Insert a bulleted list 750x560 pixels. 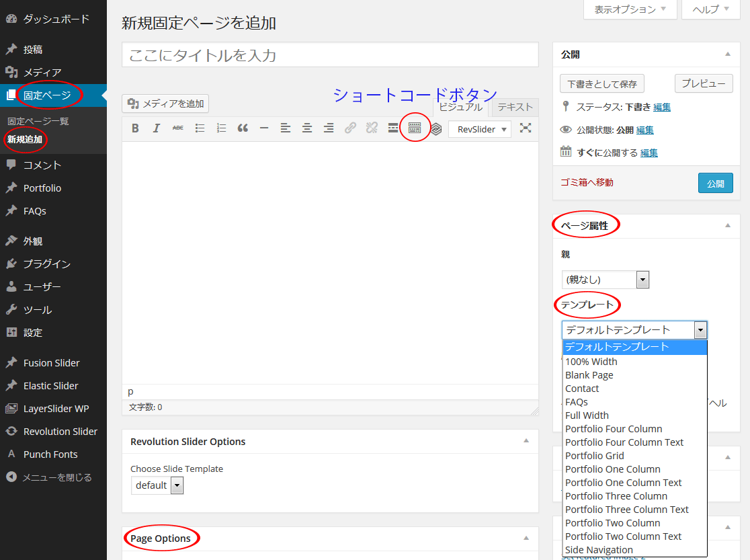coord(200,128)
